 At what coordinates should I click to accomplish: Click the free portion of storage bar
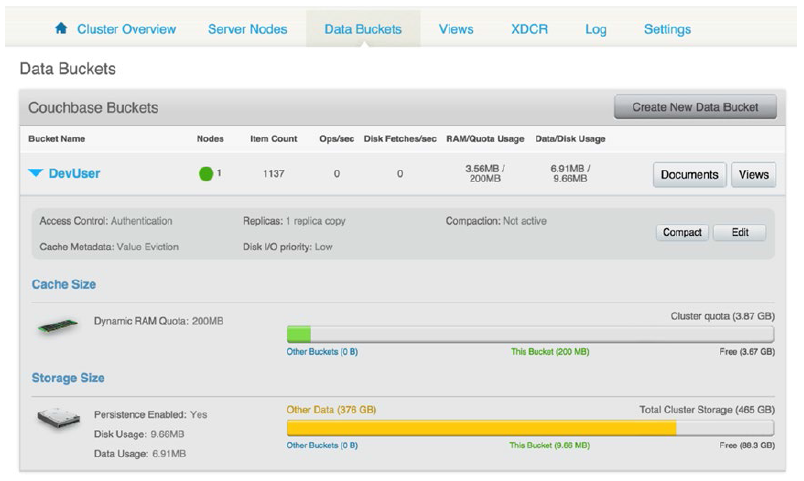tap(725, 428)
